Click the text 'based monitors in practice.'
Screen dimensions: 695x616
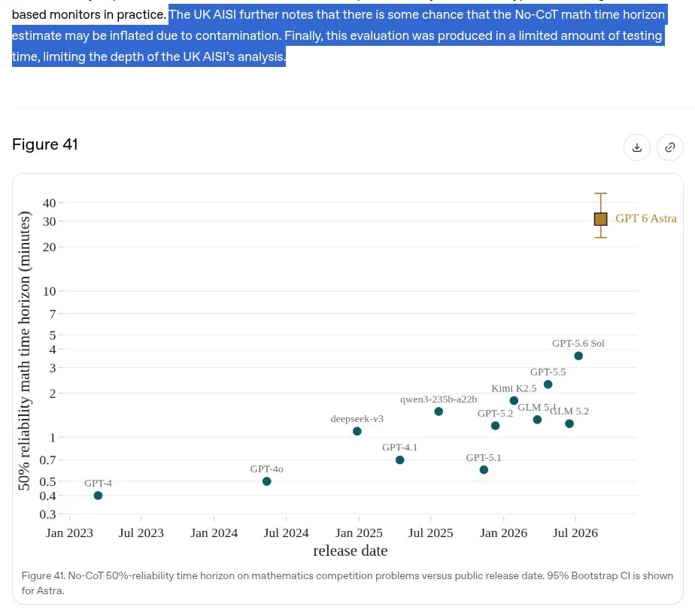click(x=89, y=14)
